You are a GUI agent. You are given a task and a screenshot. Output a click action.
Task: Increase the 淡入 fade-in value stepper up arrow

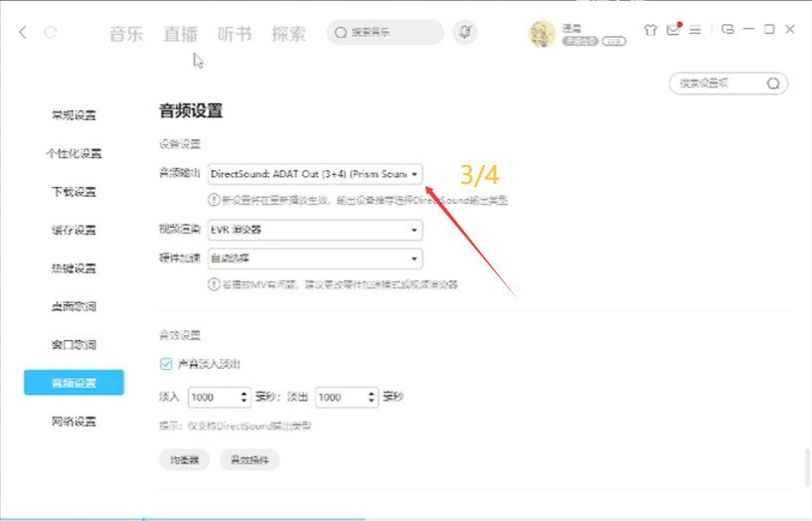pos(244,393)
